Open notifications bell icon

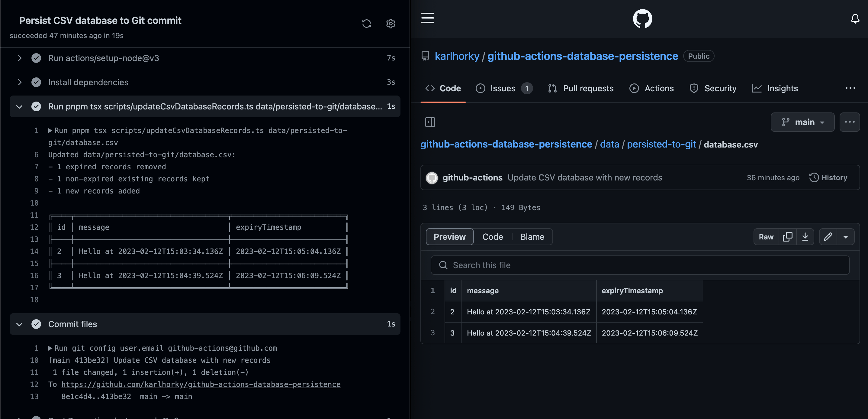pos(855,18)
